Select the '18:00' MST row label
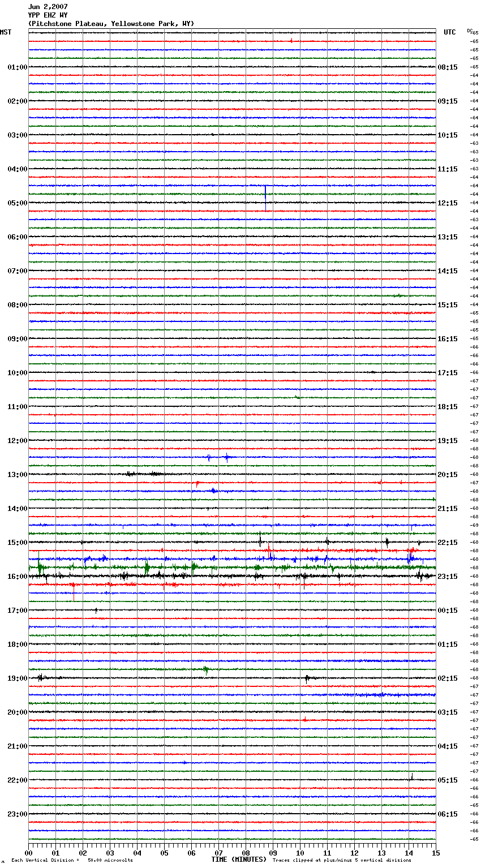The width and height of the screenshot is (481, 868). [x=18, y=644]
